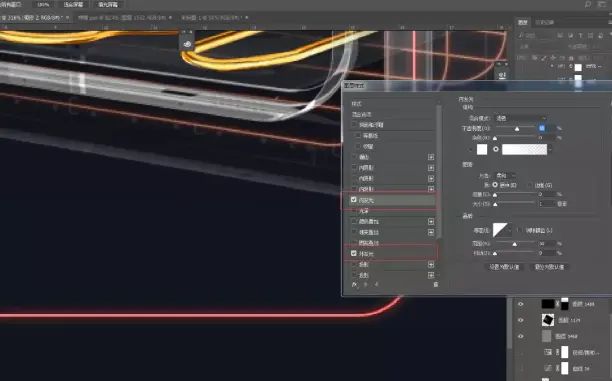
Task: Click the Make Default (设置为默认值) button
Action: coord(504,267)
